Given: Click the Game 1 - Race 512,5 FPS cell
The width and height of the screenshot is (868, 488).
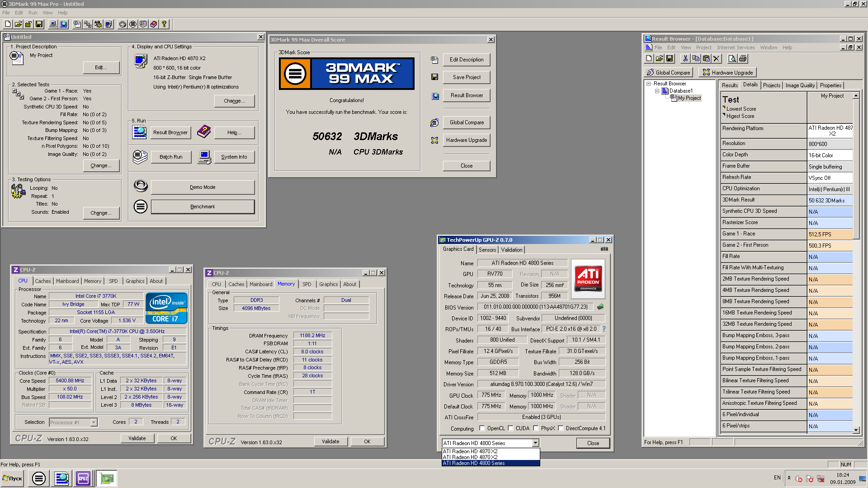Looking at the screenshot, I should tap(830, 235).
